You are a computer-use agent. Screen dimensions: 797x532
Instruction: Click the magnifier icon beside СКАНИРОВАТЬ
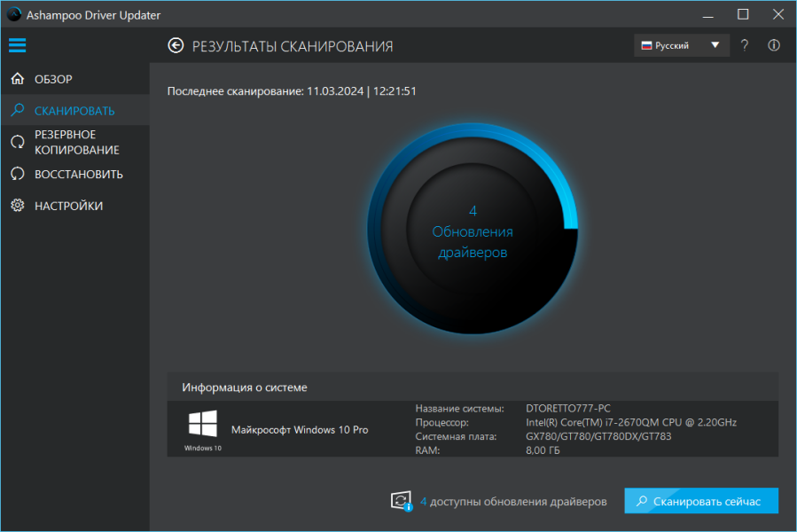pyautogui.click(x=18, y=110)
